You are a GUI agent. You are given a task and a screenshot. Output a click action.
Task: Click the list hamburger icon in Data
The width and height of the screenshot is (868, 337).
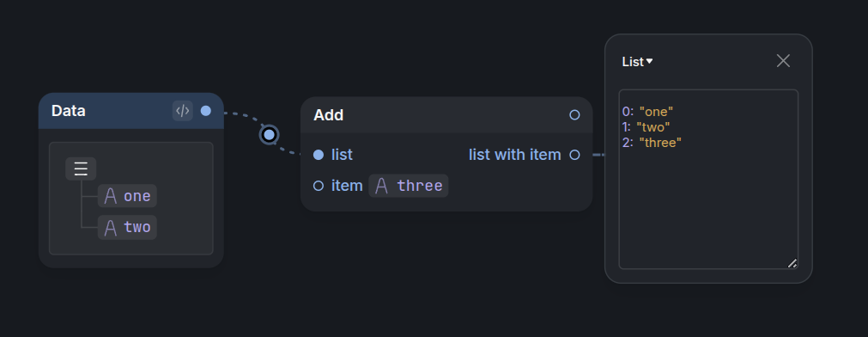point(81,168)
